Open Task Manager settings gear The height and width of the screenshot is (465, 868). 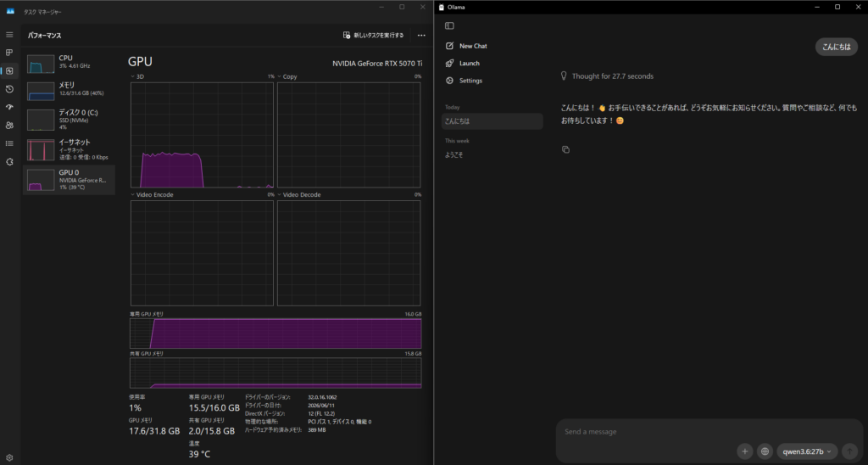(x=9, y=458)
